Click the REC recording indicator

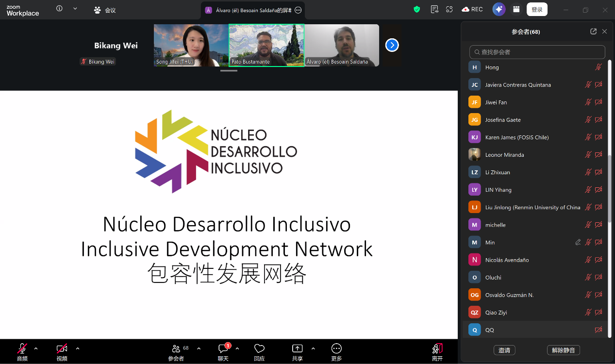(x=472, y=9)
